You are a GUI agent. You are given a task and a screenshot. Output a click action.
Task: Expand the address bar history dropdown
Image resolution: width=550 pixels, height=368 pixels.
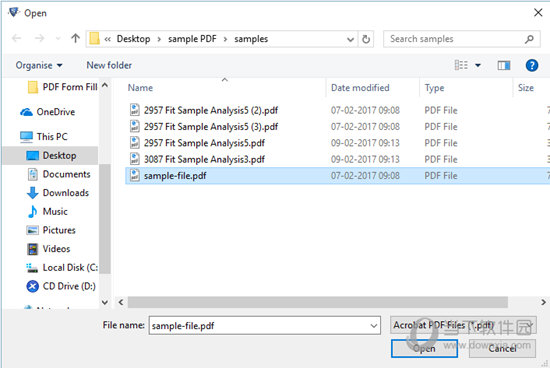click(x=350, y=39)
